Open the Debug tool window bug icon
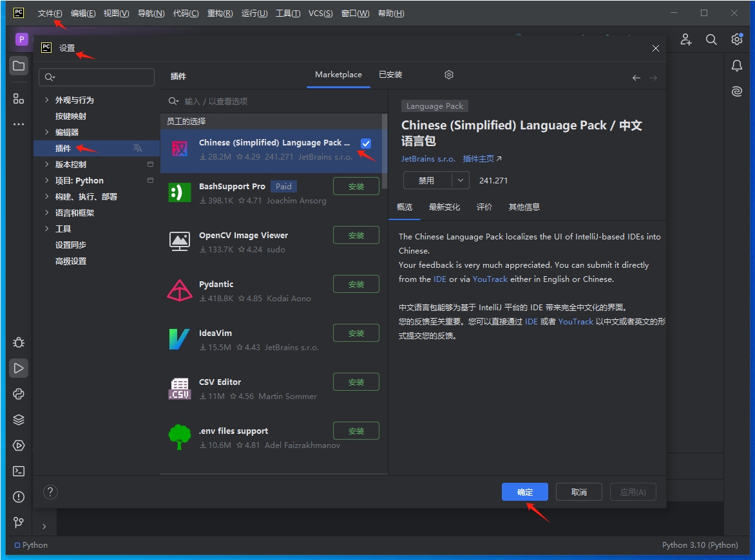This screenshot has height=560, width=755. pyautogui.click(x=19, y=342)
